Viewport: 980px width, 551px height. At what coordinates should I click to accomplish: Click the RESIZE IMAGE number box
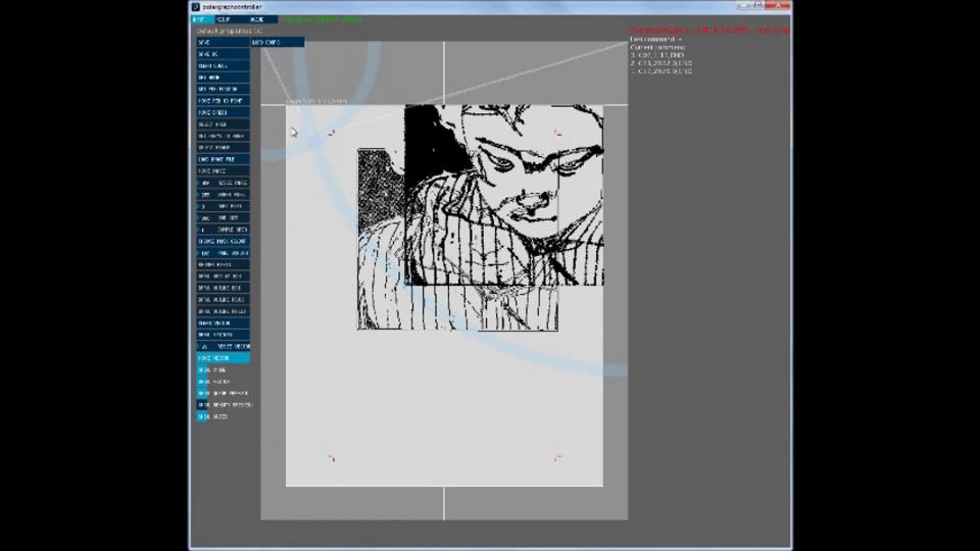click(x=223, y=183)
